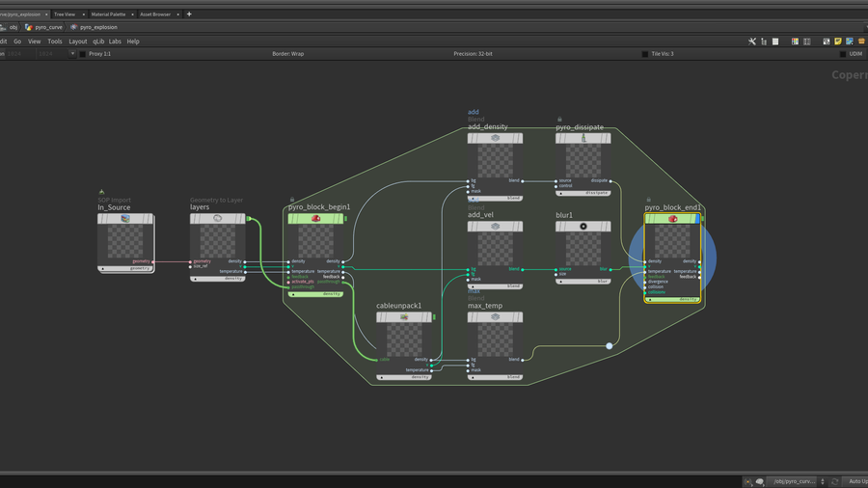This screenshot has width=868, height=488.
Task: Click the pyro_block_begin1 node icon
Action: 315,219
